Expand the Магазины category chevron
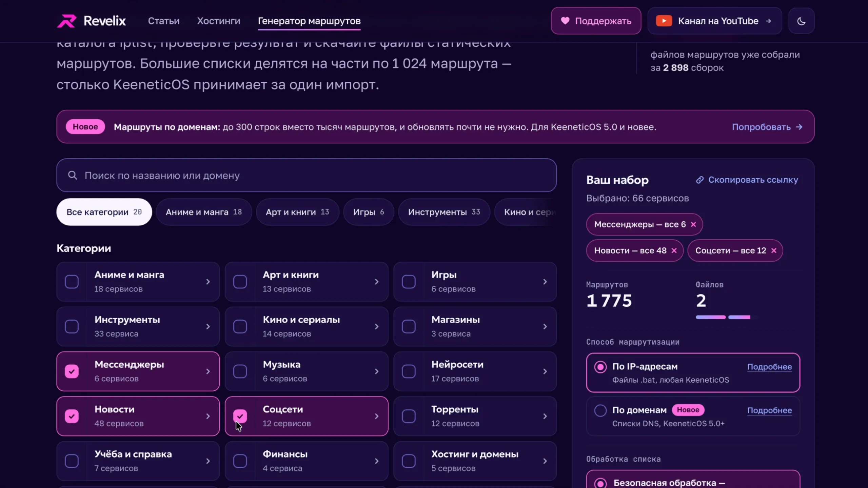868x488 pixels. tap(545, 327)
